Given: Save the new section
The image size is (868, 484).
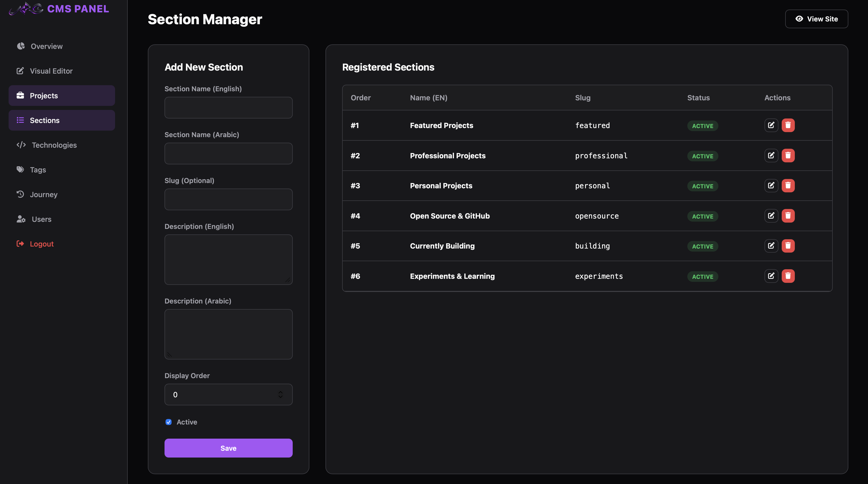Looking at the screenshot, I should point(228,448).
